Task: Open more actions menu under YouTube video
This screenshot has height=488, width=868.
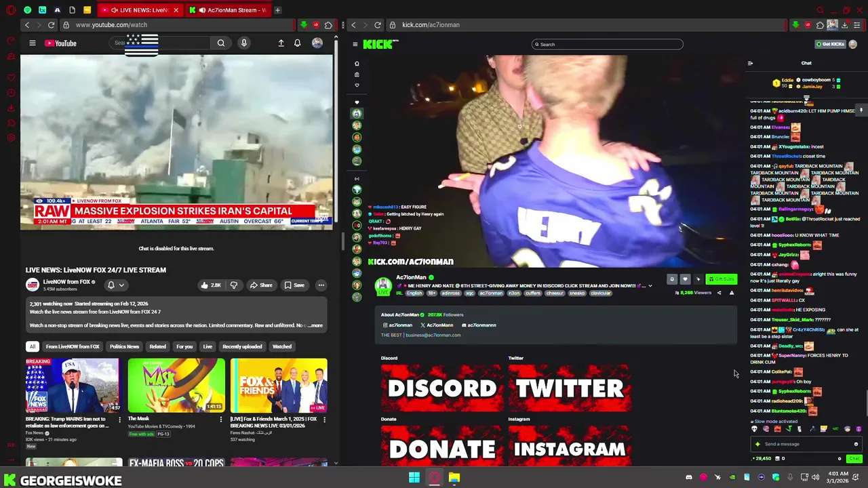Action: click(x=321, y=285)
